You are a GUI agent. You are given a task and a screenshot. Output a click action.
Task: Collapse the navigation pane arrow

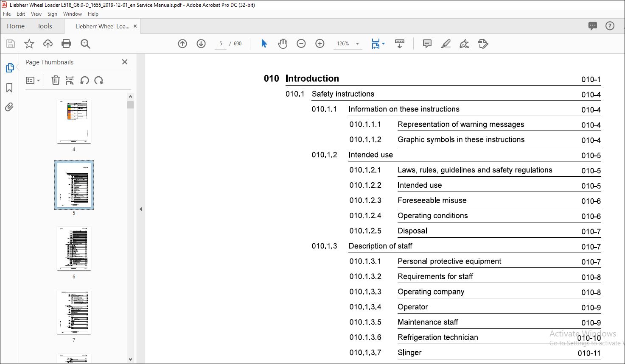pyautogui.click(x=141, y=209)
